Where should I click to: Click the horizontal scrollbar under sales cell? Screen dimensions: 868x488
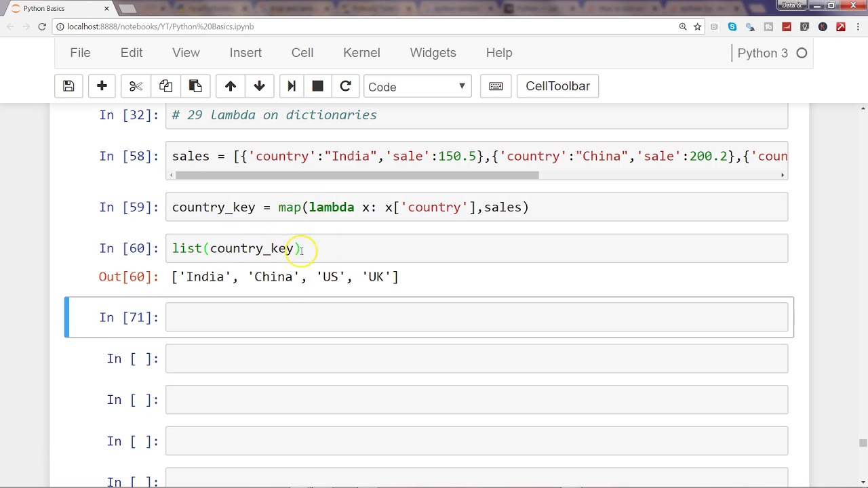357,175
